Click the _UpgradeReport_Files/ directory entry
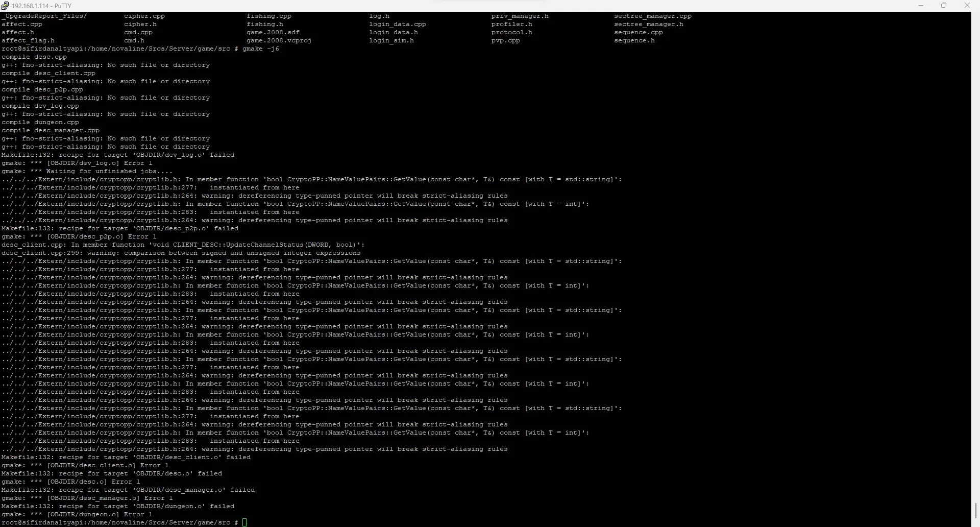Image resolution: width=980 pixels, height=527 pixels. [x=44, y=16]
